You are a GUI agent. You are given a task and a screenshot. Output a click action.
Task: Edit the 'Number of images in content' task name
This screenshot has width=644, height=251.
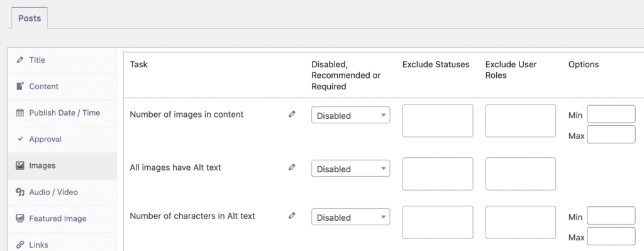point(292,114)
